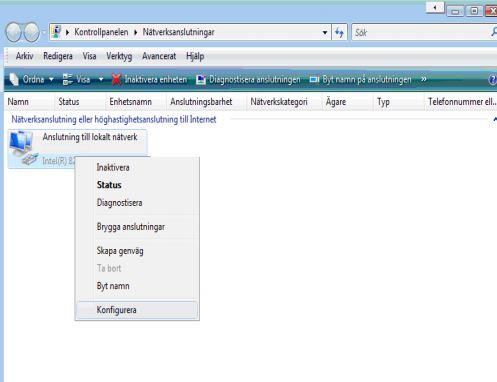The height and width of the screenshot is (382, 497).
Task: Click the refresh button beside address bar
Action: point(339,33)
